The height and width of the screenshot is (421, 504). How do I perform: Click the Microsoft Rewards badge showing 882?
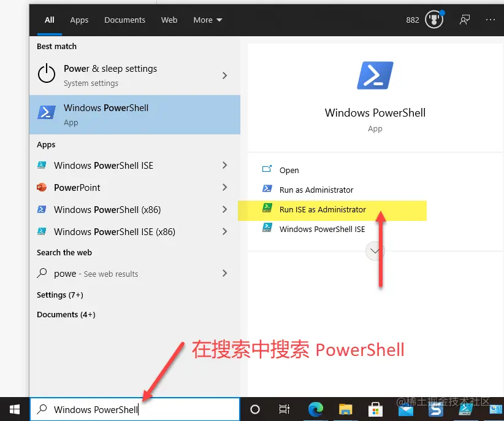point(424,20)
